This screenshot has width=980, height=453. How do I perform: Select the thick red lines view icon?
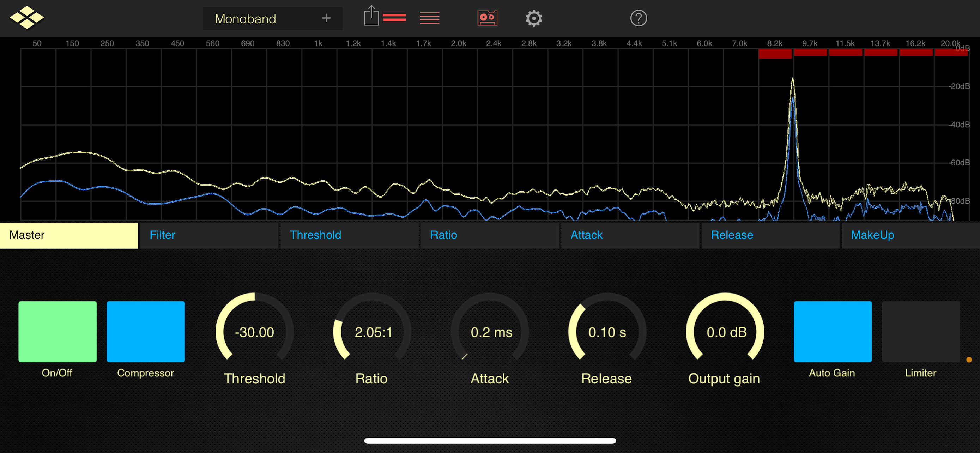point(394,18)
